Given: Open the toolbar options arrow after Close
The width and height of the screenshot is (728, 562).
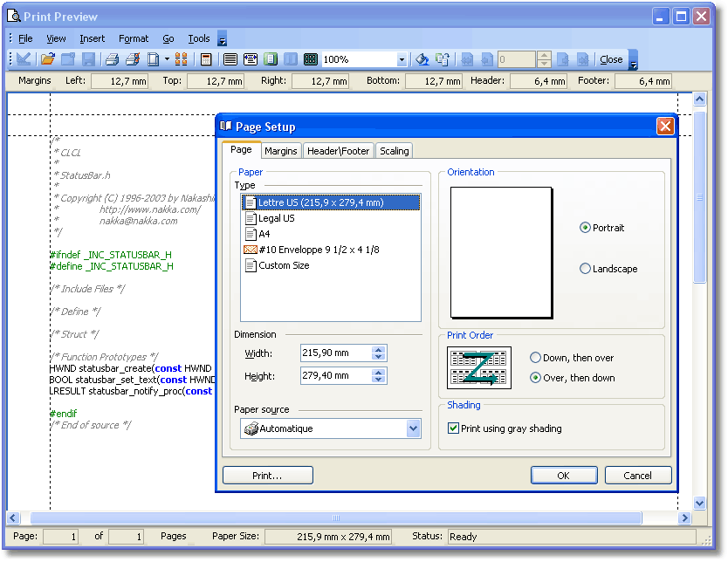Looking at the screenshot, I should pyautogui.click(x=633, y=60).
